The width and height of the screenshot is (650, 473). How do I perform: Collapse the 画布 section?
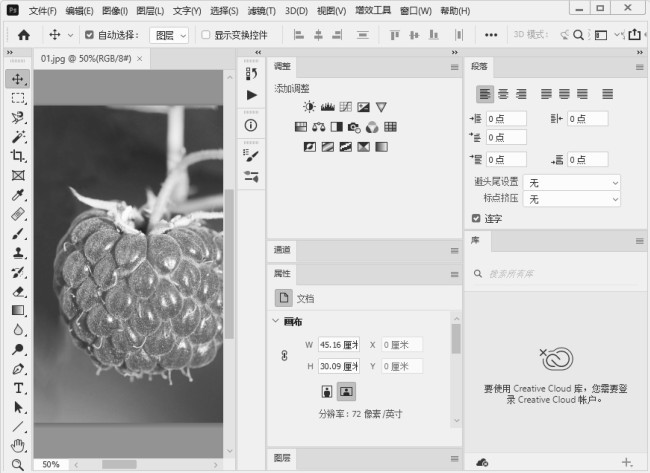coord(275,321)
